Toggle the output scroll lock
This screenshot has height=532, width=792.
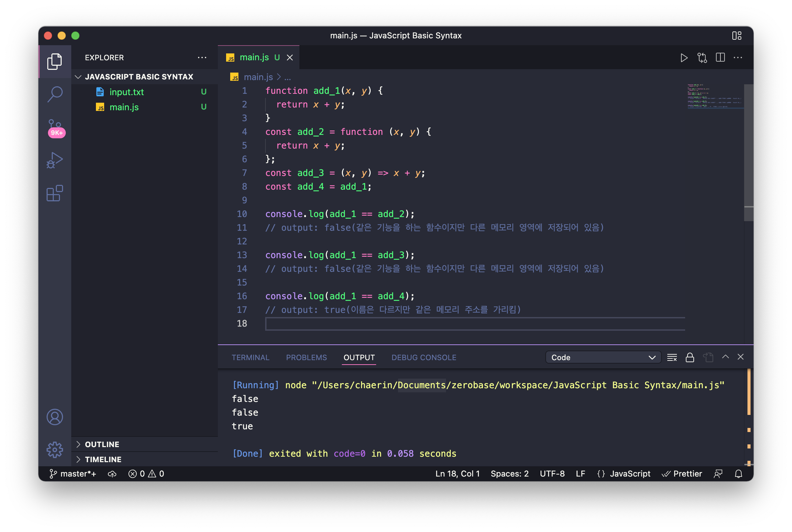tap(690, 357)
